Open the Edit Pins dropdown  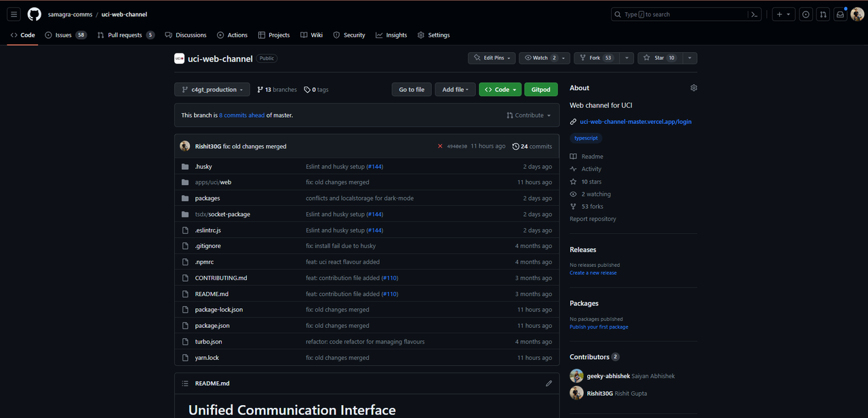point(492,58)
